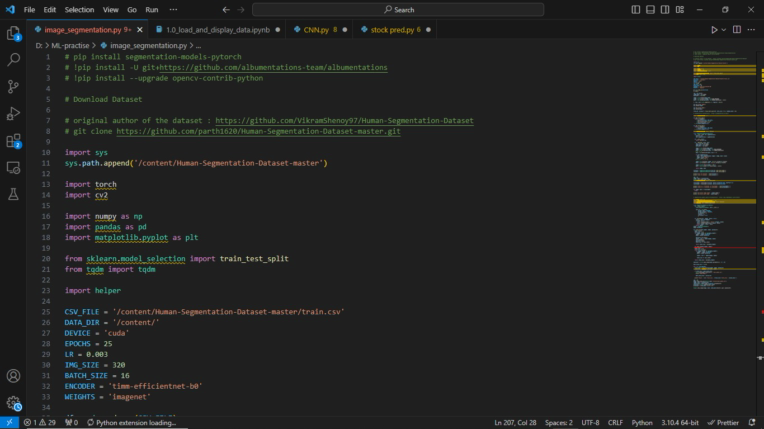Open run options dropdown arrow
Viewport: 764px width, 429px height.
724,30
